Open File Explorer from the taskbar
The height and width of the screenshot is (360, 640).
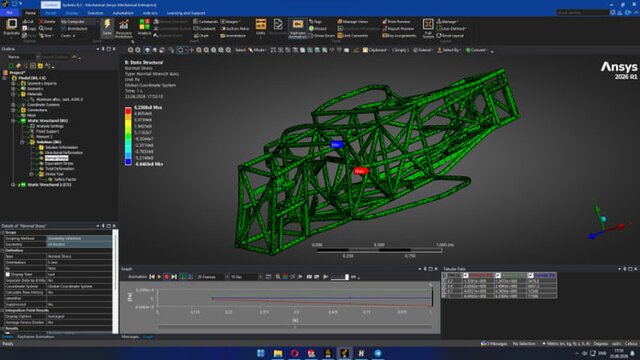[x=278, y=353]
